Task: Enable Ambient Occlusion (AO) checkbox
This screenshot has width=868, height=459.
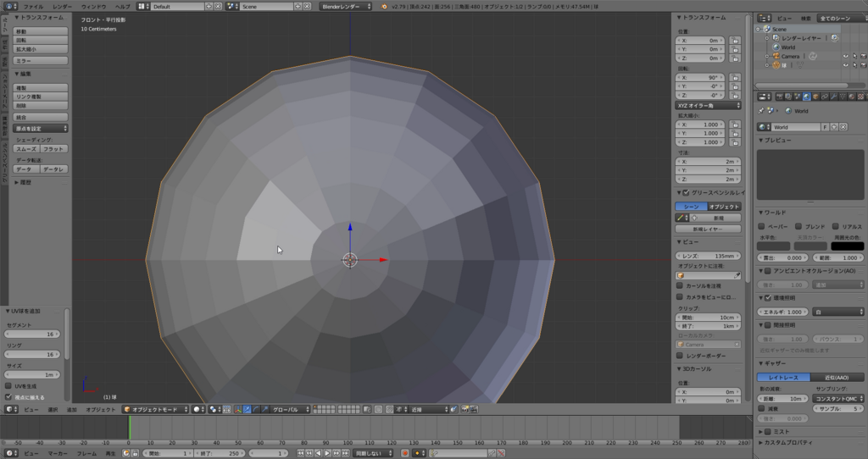Action: click(x=768, y=271)
